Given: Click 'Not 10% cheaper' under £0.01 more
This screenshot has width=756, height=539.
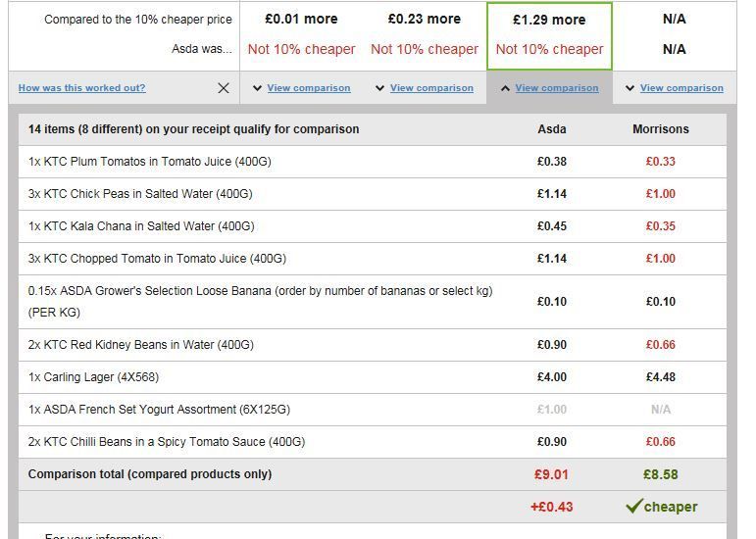Looking at the screenshot, I should click(x=301, y=49).
